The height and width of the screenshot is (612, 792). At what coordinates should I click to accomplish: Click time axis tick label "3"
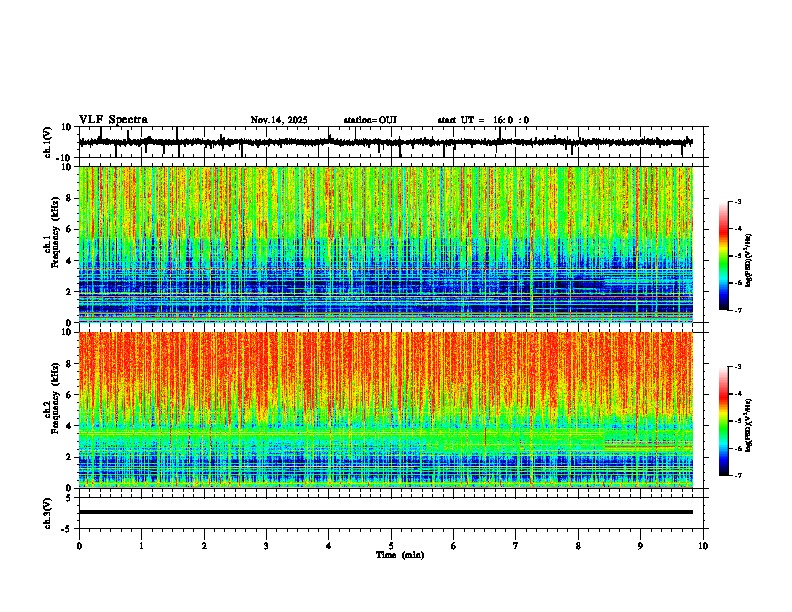point(266,546)
